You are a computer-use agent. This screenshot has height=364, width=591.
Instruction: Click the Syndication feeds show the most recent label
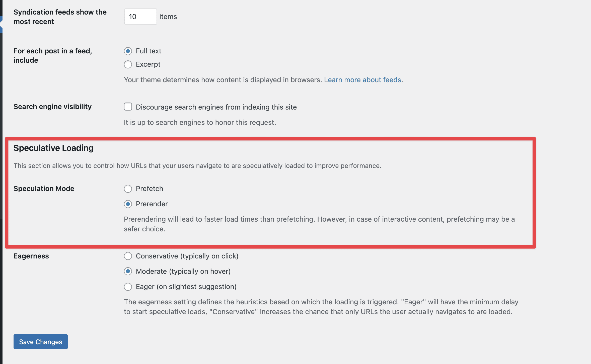[x=60, y=17]
